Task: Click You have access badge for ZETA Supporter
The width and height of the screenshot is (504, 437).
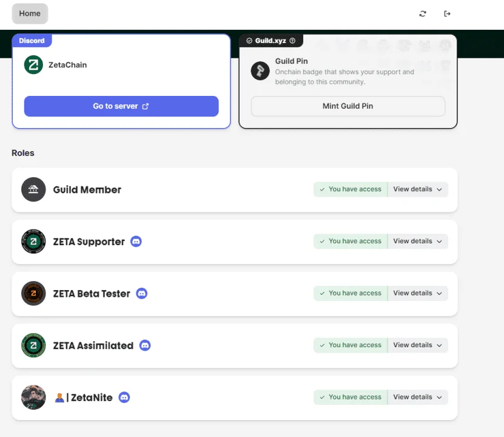Action: (x=351, y=241)
